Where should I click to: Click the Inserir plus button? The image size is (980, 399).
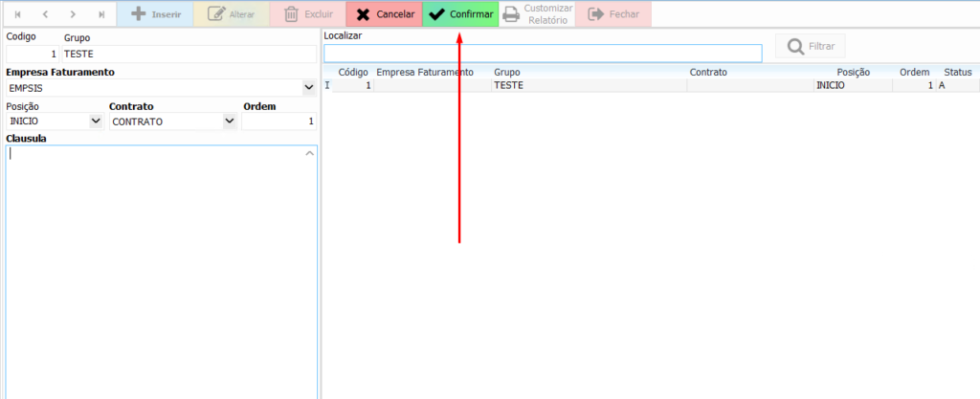(x=155, y=14)
